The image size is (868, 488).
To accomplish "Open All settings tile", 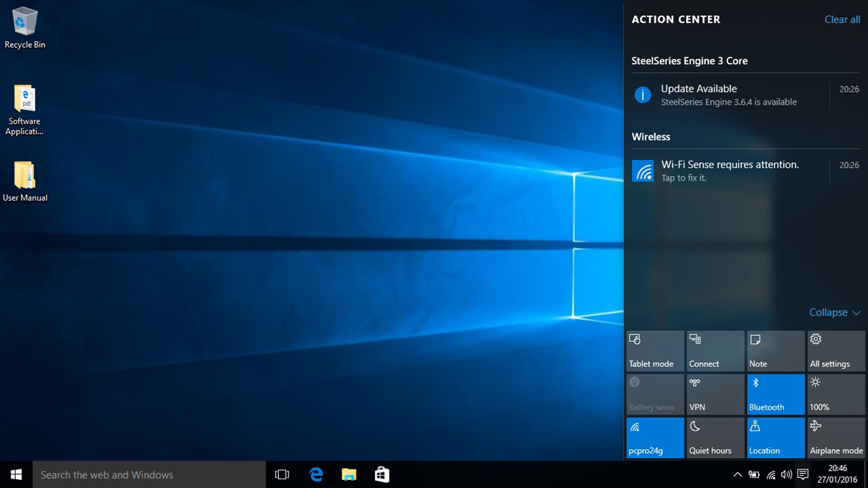I will pyautogui.click(x=836, y=351).
